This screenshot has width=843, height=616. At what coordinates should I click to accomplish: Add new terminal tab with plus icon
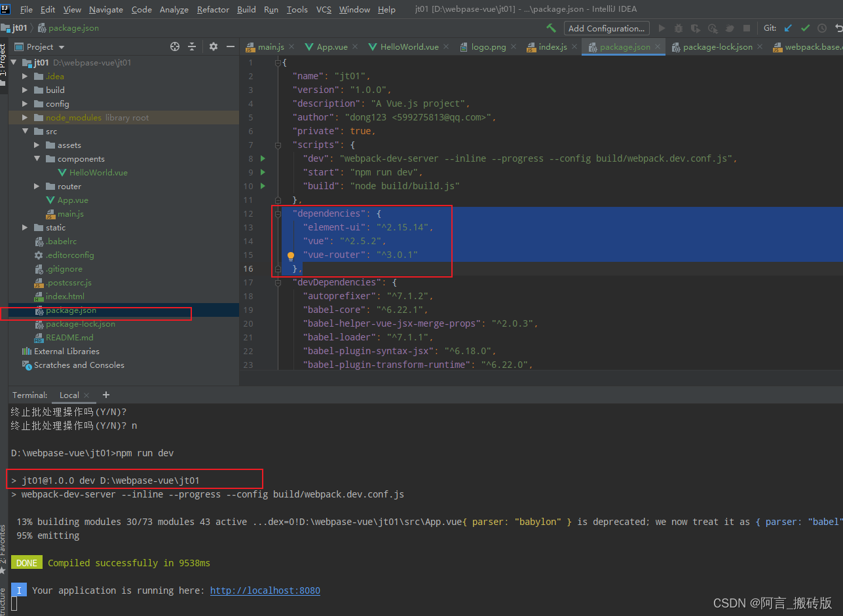pos(106,395)
